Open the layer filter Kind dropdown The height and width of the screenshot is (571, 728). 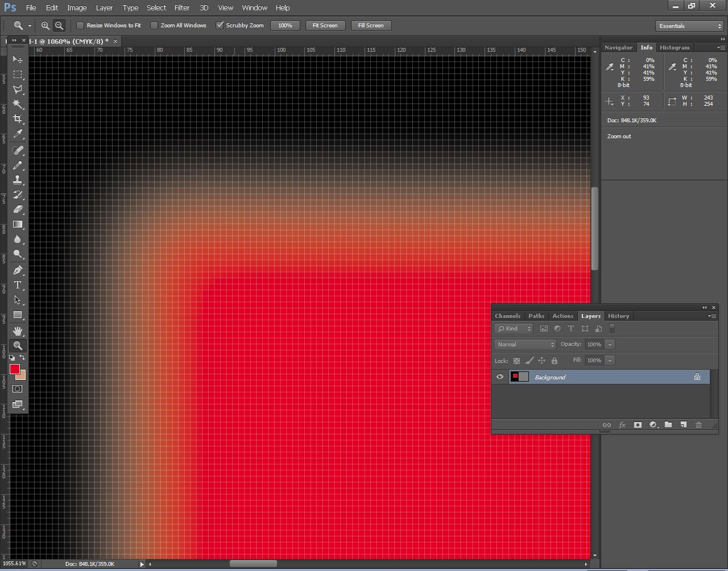pyautogui.click(x=514, y=329)
